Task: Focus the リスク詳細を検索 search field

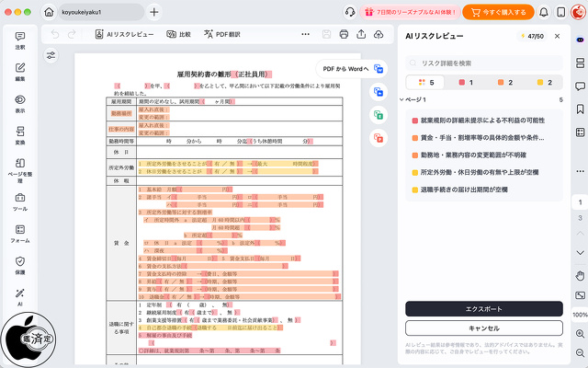Action: (x=484, y=63)
